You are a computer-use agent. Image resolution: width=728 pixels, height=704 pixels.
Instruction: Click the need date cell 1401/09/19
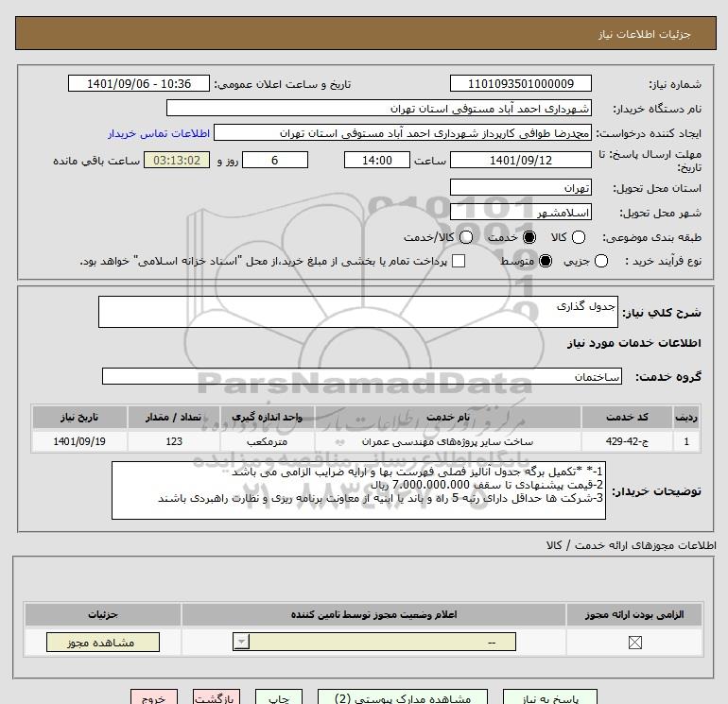(79, 441)
